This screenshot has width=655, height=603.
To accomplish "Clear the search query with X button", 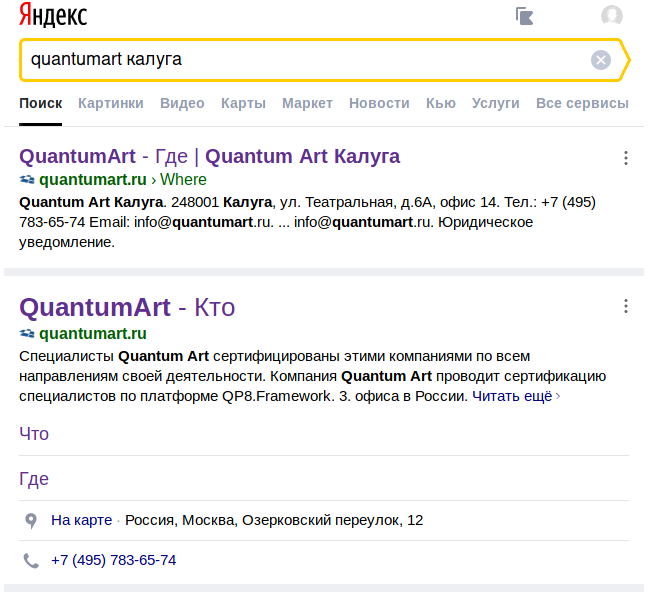I will pyautogui.click(x=600, y=60).
